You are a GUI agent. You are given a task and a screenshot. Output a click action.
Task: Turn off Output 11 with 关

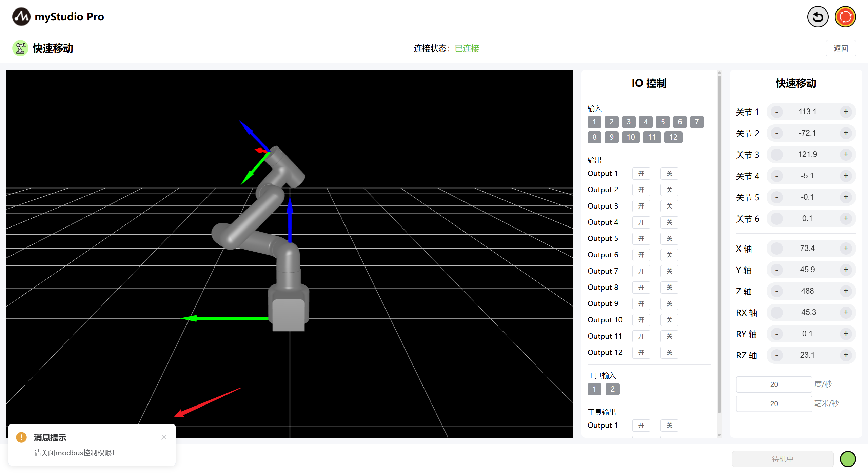[x=669, y=336]
